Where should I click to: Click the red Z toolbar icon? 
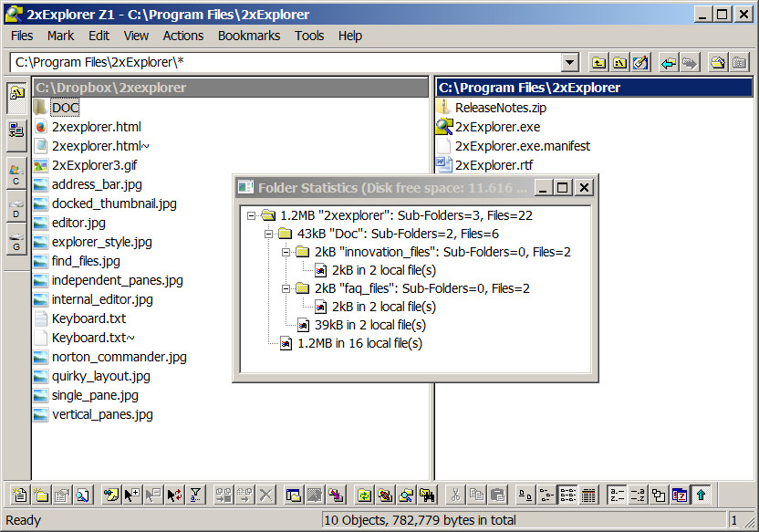681,495
